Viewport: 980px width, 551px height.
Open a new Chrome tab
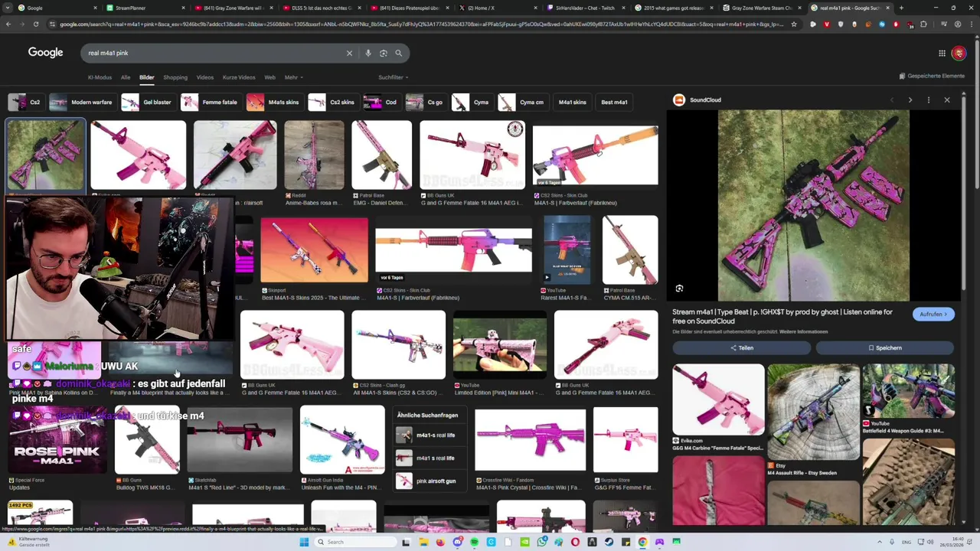[901, 8]
